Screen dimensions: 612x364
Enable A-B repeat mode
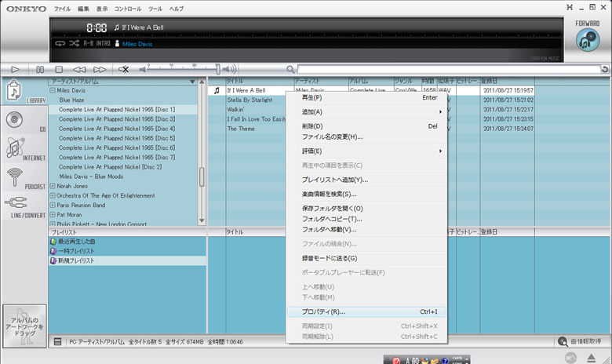tap(88, 43)
